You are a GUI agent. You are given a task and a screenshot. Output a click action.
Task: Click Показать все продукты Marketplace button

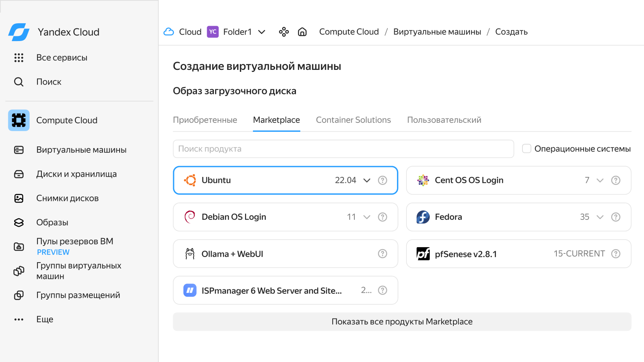tap(402, 322)
